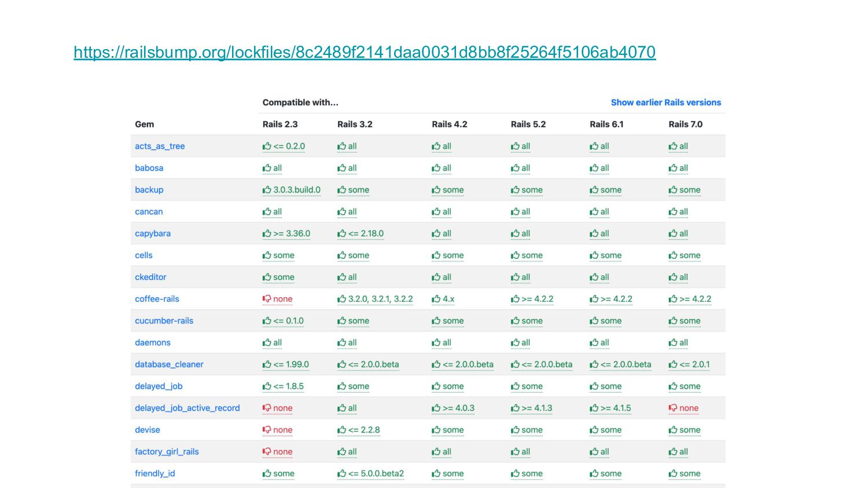Open the delayed_job_active_record gem link
This screenshot has height=488, width=868.
pyautogui.click(x=187, y=408)
